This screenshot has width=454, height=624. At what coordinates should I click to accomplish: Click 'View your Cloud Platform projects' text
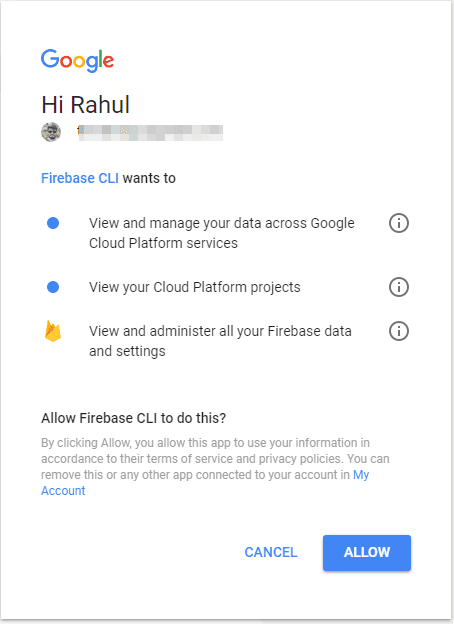195,287
